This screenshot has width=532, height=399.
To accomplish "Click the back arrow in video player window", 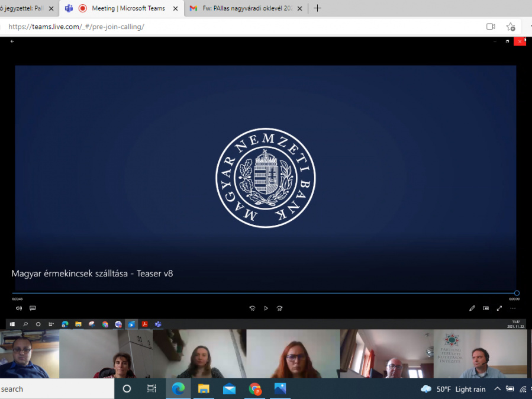I will click(x=12, y=41).
